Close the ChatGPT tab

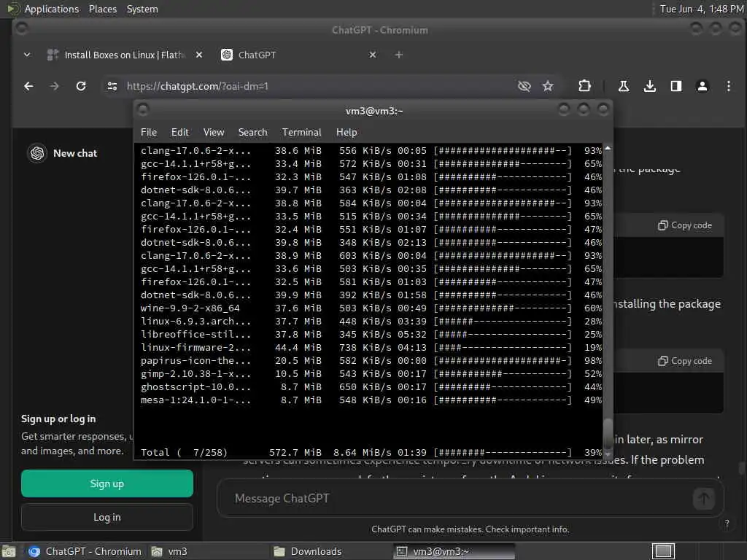tap(373, 55)
